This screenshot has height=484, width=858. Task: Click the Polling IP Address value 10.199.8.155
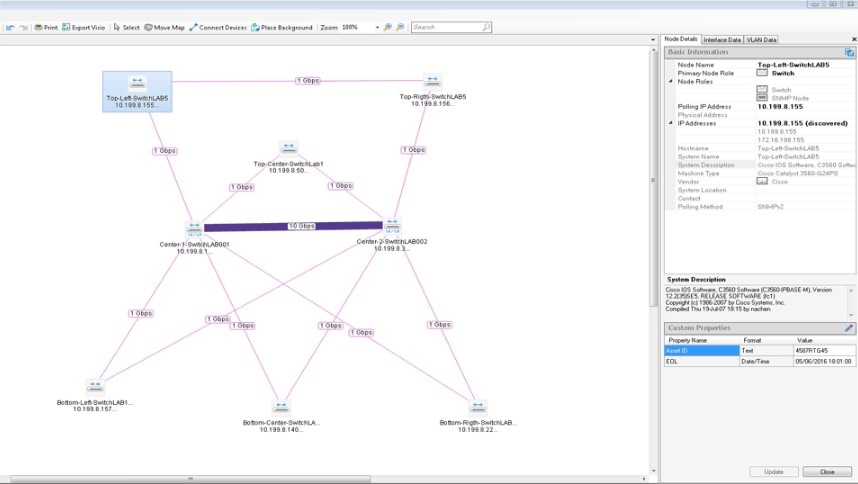pyautogui.click(x=780, y=107)
